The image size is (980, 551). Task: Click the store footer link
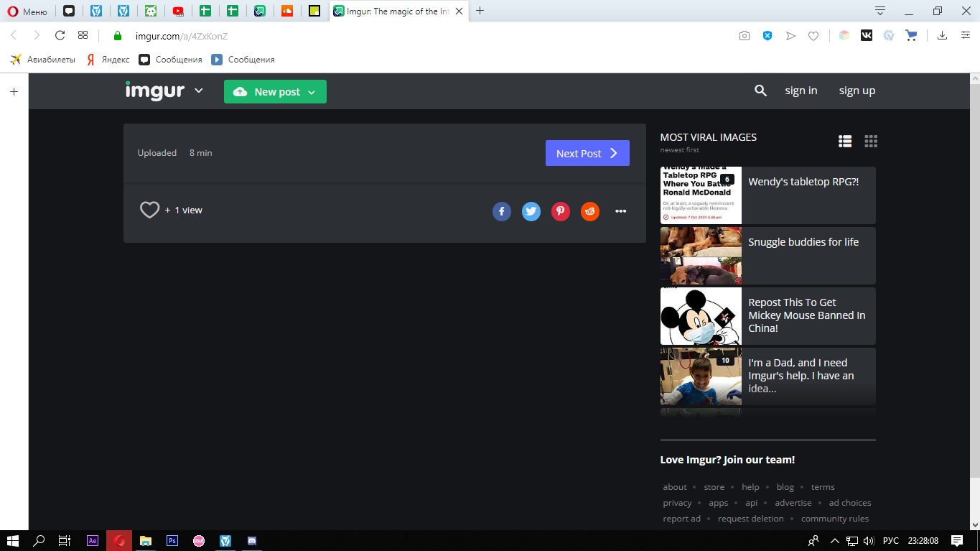[714, 487]
